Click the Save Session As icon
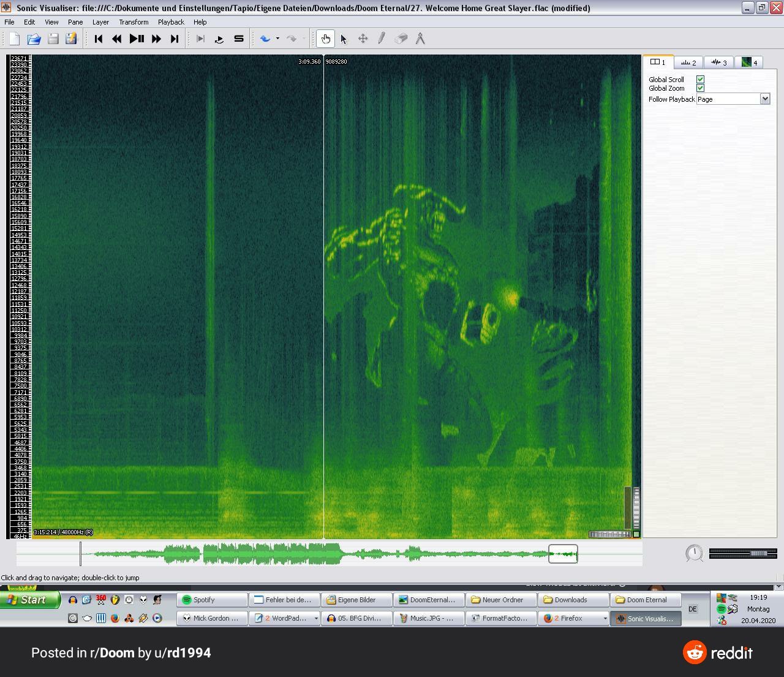Image resolution: width=784 pixels, height=677 pixels. (71, 39)
